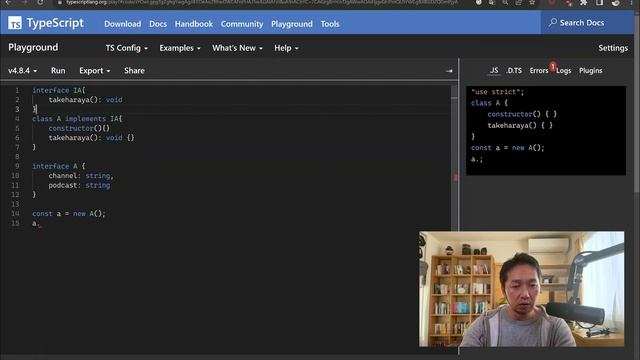Click the TypeScript wordmark
The width and height of the screenshot is (640, 360).
[55, 23]
